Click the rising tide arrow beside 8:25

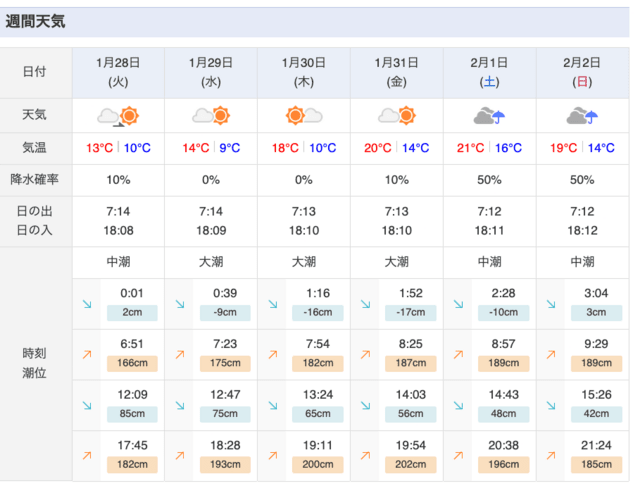click(366, 355)
